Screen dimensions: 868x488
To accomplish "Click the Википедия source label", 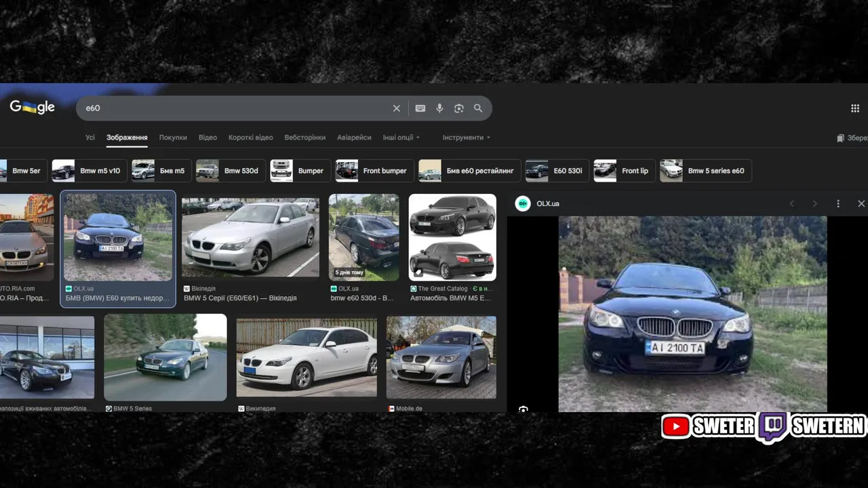I will pyautogui.click(x=260, y=409).
